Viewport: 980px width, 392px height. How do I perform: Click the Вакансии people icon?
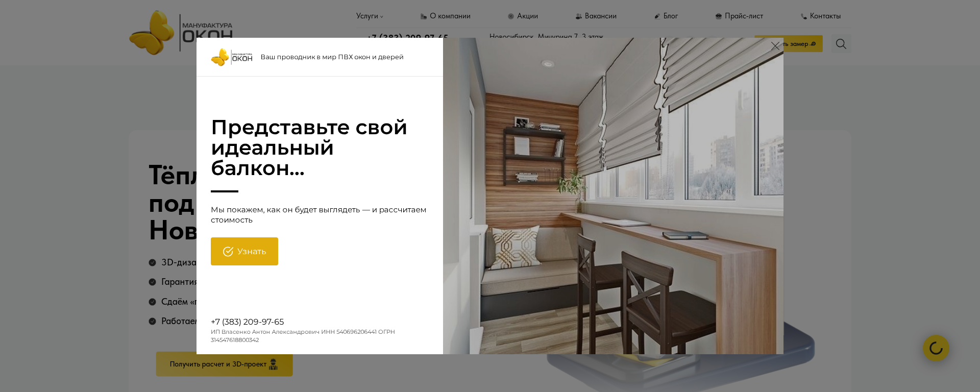[x=579, y=16]
